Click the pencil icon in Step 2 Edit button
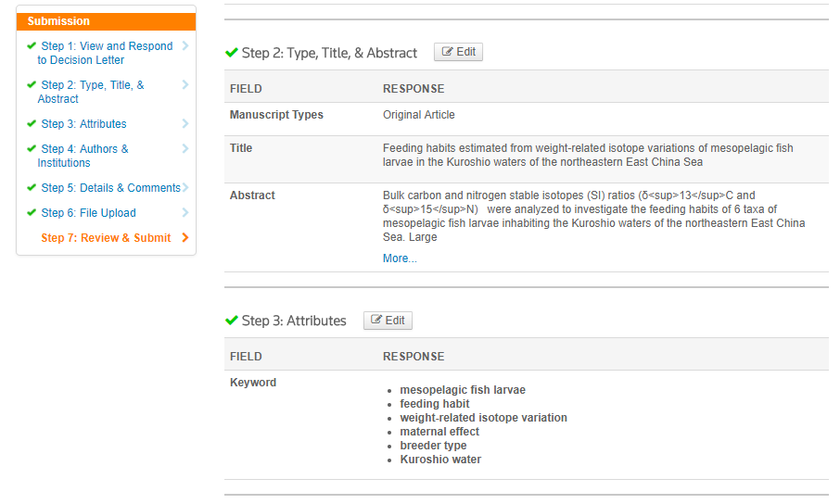Screen dimensions: 840x504 tap(447, 51)
